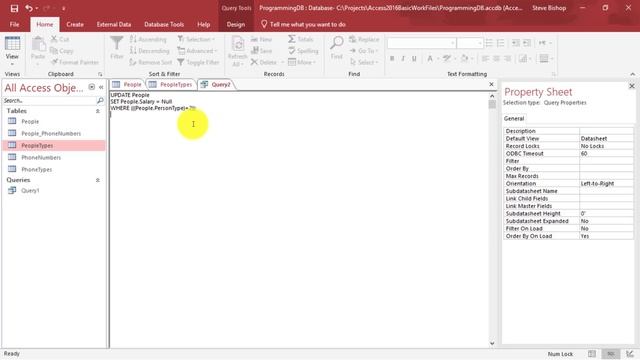Close the Query2 document window

click(491, 84)
